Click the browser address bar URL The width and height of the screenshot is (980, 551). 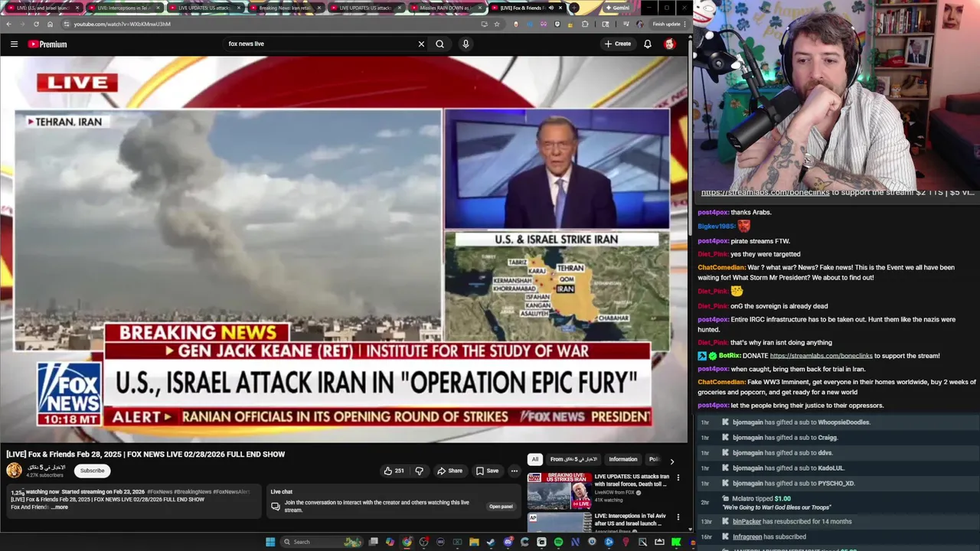pyautogui.click(x=122, y=24)
